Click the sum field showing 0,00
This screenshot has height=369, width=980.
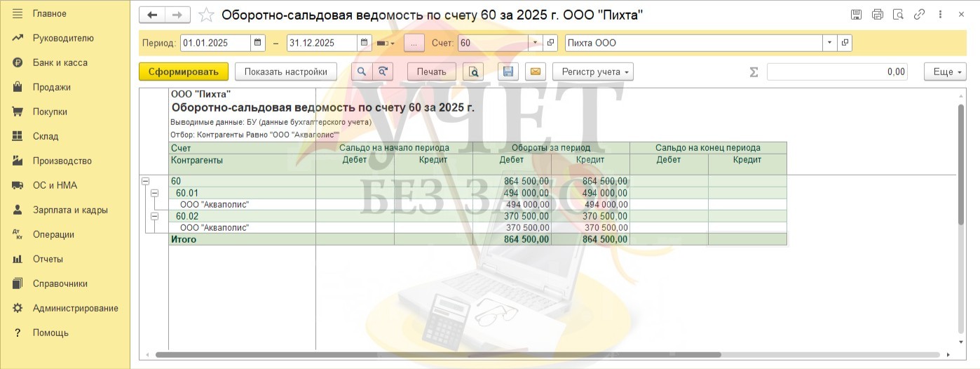[837, 72]
